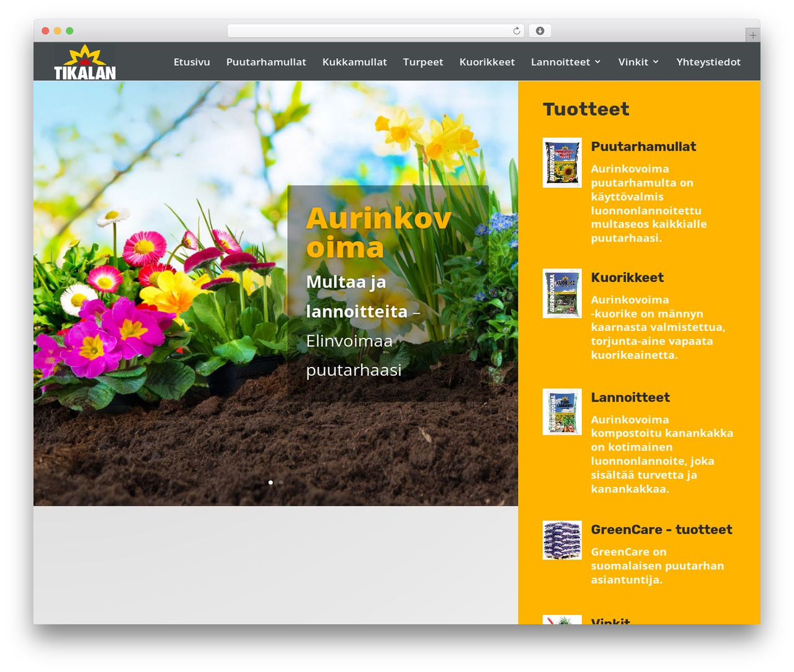Click the Aurinkovoima slide heading
Image resolution: width=794 pixels, height=672 pixels.
[x=378, y=233]
